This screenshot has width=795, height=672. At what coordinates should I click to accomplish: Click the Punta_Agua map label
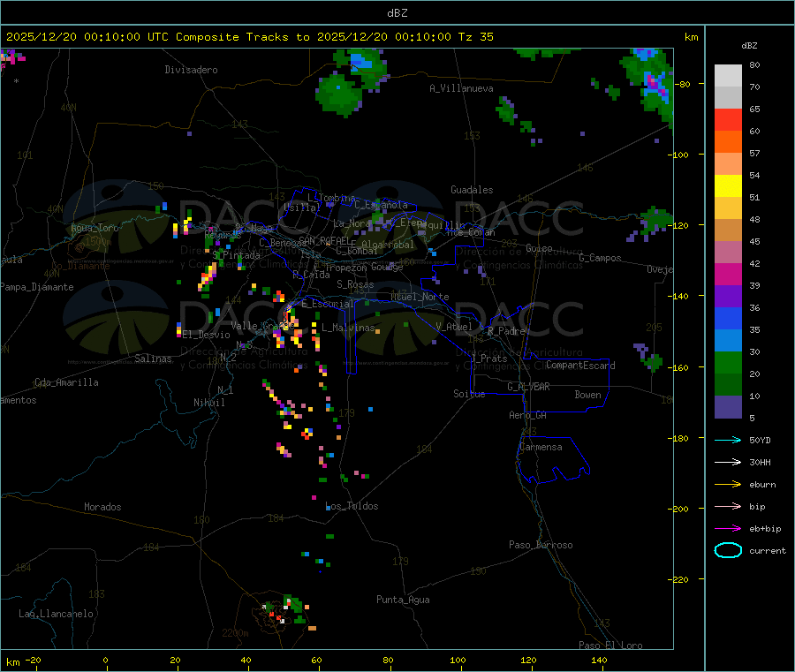[403, 600]
